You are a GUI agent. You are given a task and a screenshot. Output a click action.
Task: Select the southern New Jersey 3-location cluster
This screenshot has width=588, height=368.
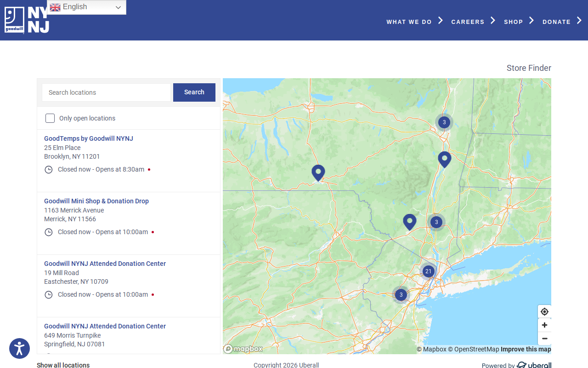click(x=401, y=295)
